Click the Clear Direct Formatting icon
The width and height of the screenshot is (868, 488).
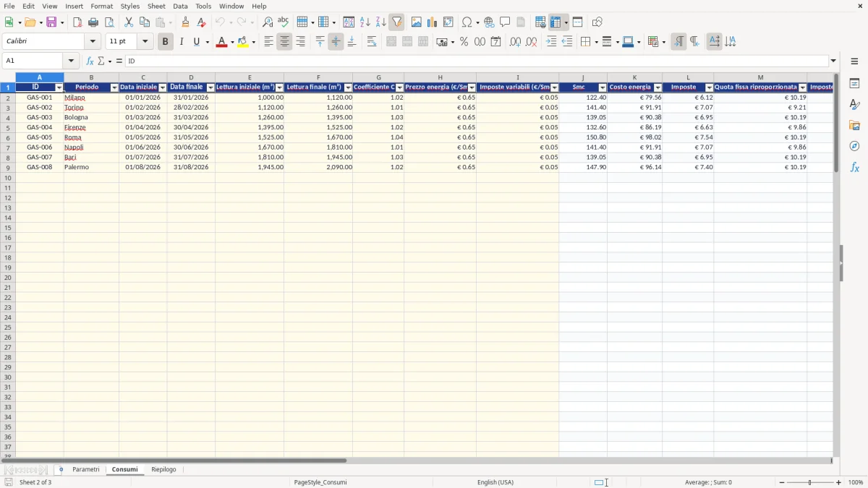pos(201,22)
